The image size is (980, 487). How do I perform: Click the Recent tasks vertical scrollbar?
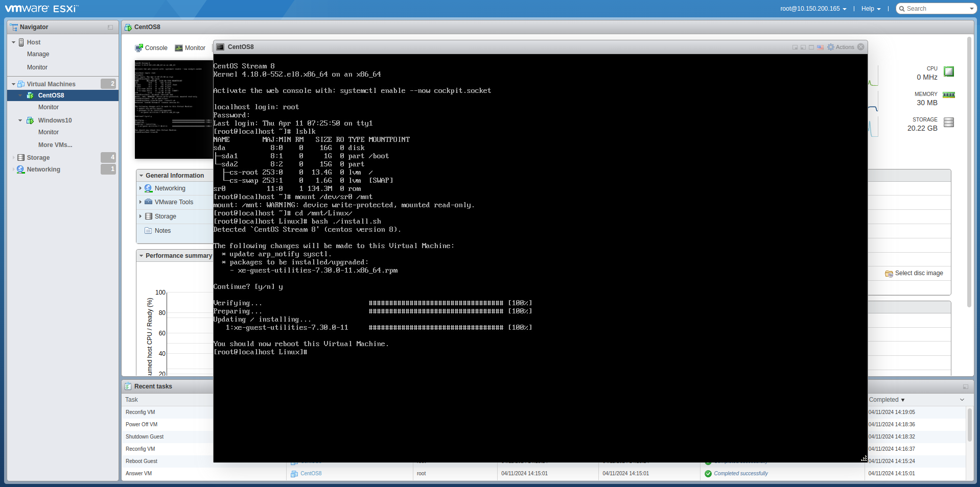[969, 425]
